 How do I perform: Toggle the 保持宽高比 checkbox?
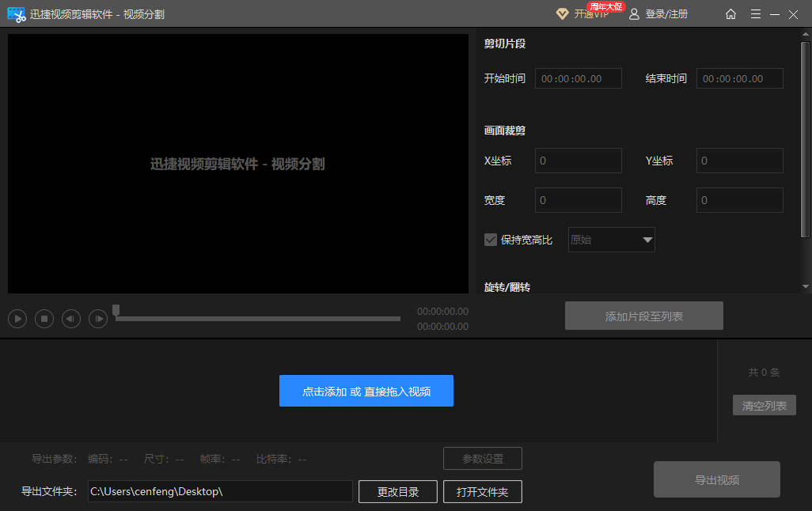click(x=491, y=240)
